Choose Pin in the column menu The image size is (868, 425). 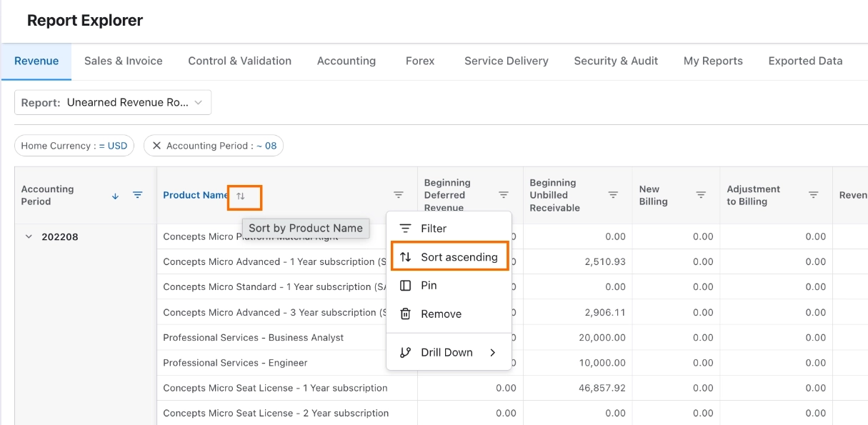point(449,285)
